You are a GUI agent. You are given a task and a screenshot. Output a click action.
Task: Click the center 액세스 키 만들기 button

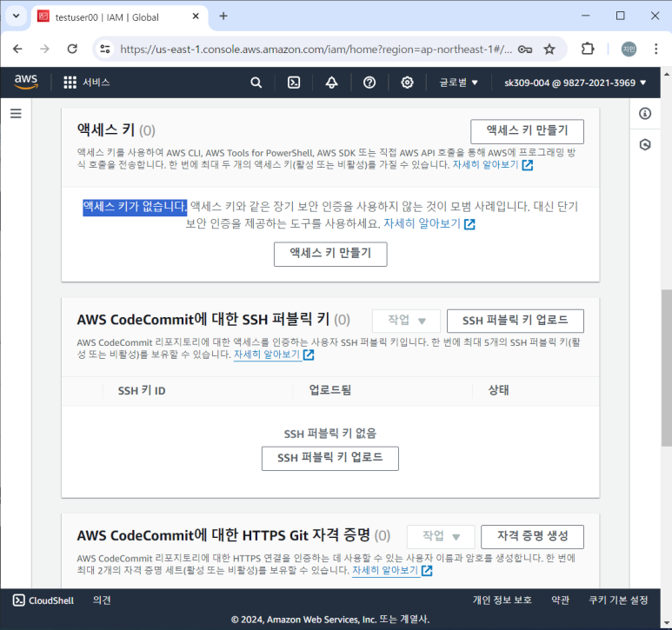(x=330, y=254)
